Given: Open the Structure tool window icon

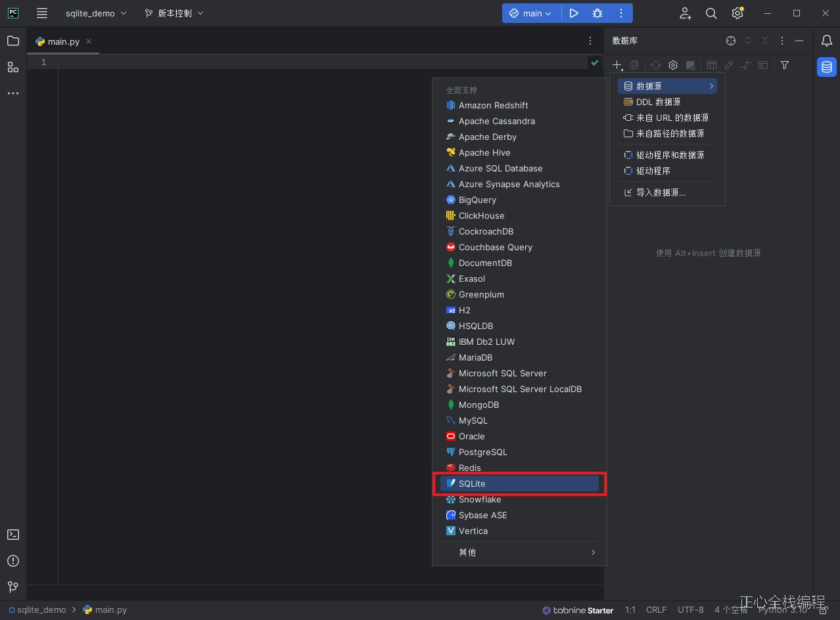Looking at the screenshot, I should click(x=13, y=67).
